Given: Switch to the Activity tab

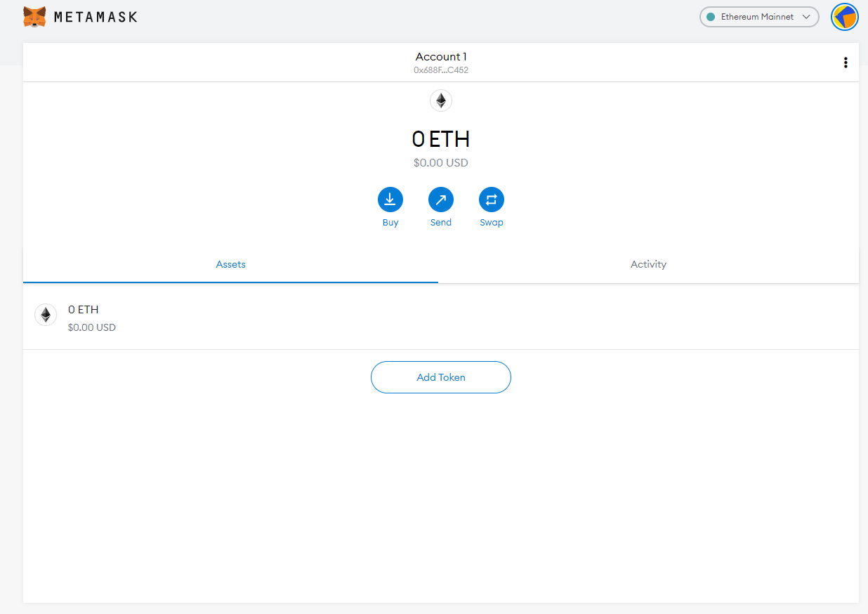Looking at the screenshot, I should tap(648, 265).
